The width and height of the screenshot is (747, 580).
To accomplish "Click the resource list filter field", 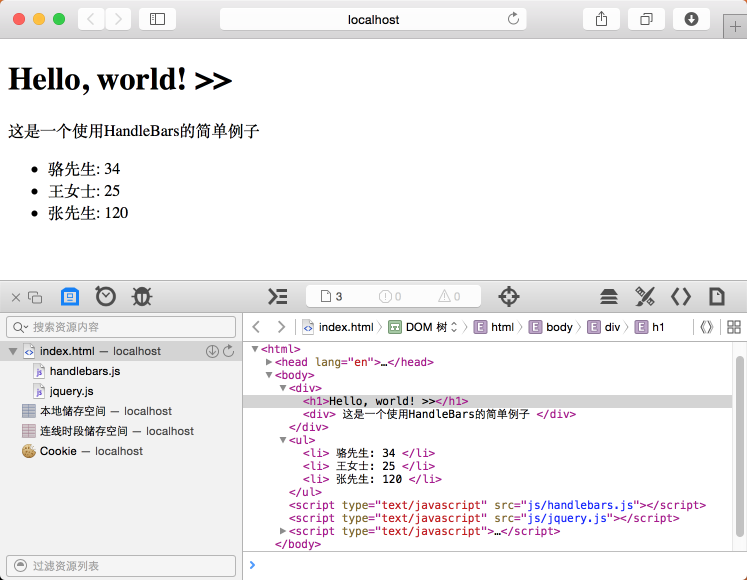I will click(121, 566).
